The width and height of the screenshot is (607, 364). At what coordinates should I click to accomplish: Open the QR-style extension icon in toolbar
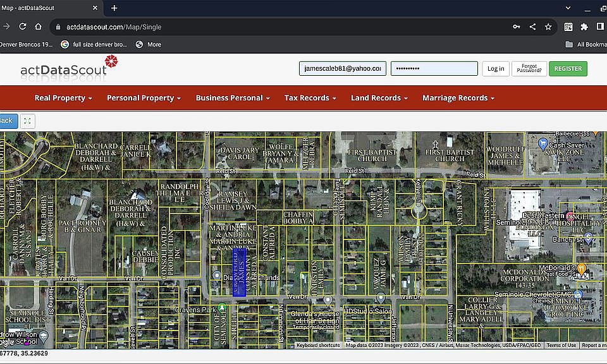tap(568, 27)
